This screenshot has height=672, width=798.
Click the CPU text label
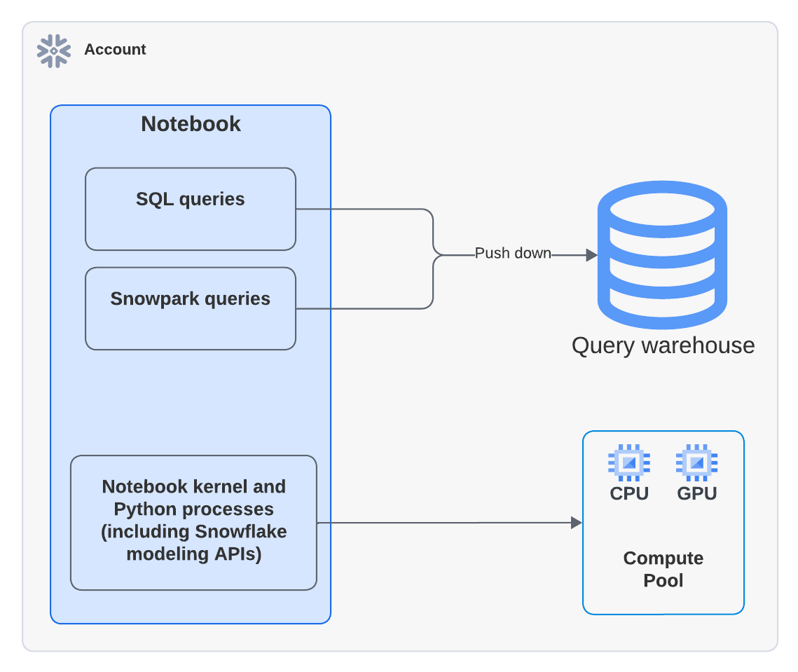[x=628, y=493]
